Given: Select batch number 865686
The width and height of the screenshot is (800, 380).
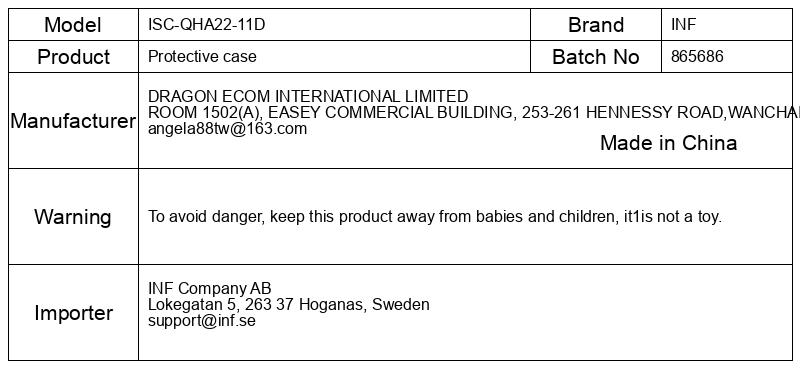Looking at the screenshot, I should (x=697, y=56).
